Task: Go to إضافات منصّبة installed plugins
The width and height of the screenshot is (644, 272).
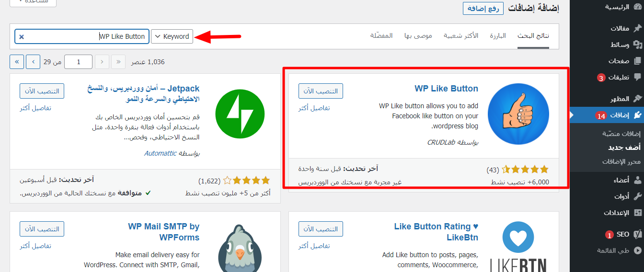Action: [621, 134]
